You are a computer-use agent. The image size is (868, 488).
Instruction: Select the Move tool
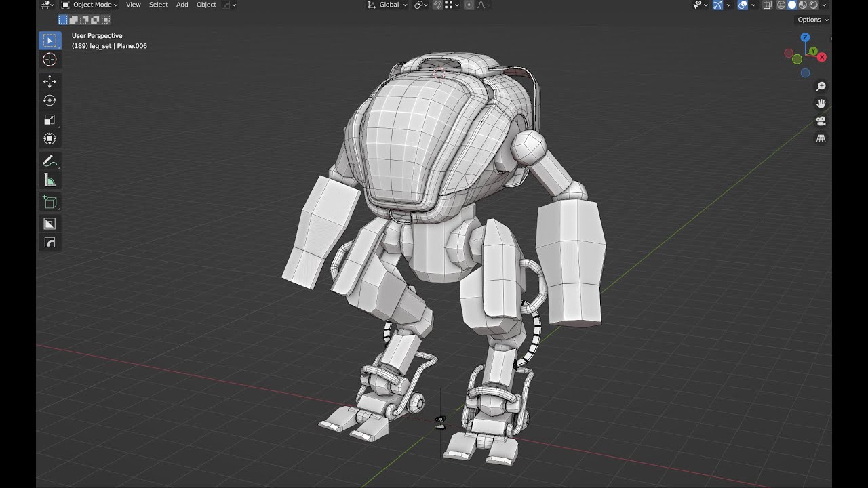(x=50, y=81)
